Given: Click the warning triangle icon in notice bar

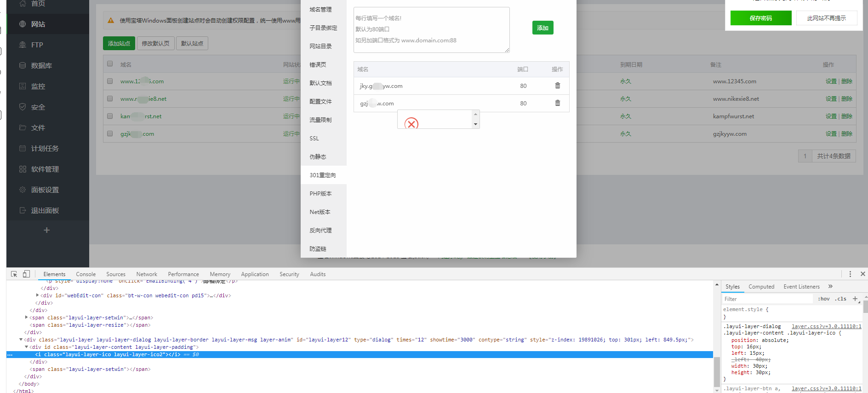Looking at the screenshot, I should [x=111, y=20].
